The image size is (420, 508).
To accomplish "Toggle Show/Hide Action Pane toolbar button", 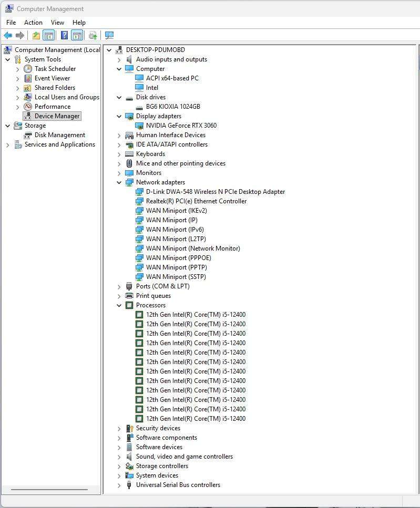I will click(x=77, y=35).
